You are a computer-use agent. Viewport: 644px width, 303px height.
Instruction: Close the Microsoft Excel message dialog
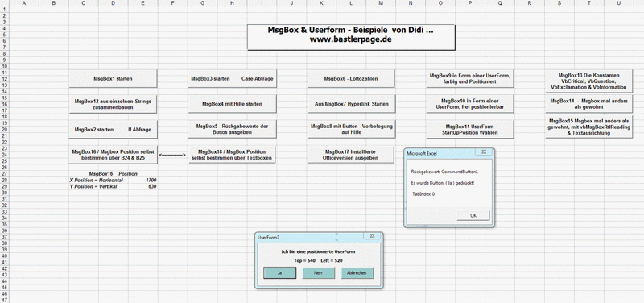tap(483, 152)
